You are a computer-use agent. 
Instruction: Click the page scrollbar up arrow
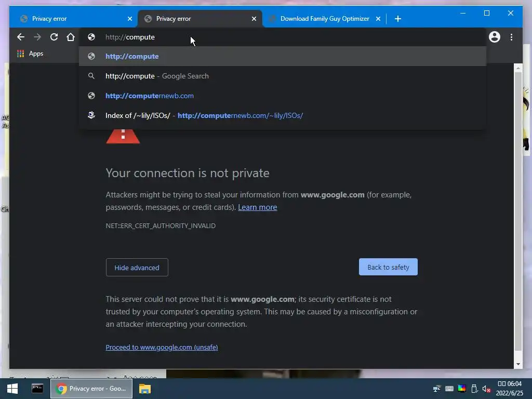pyautogui.click(x=518, y=68)
